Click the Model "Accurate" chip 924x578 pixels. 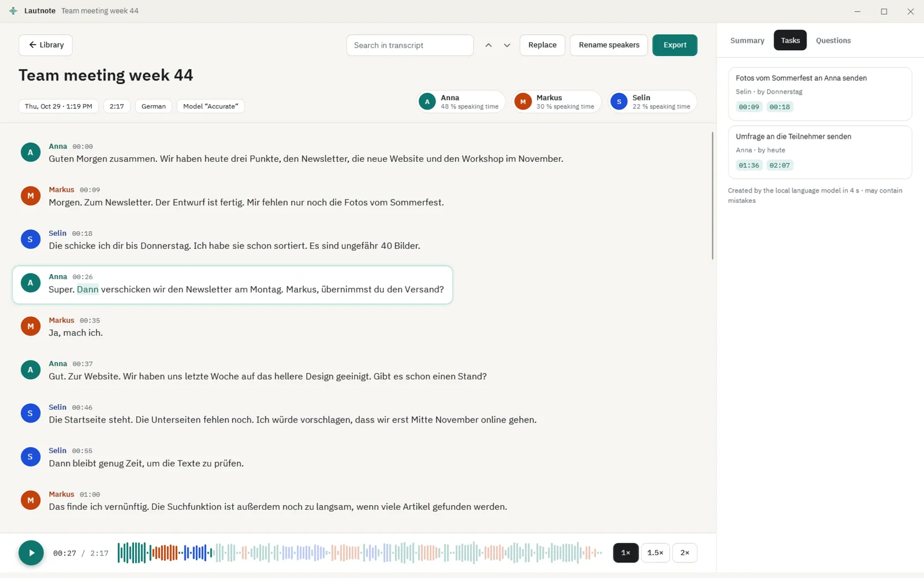(211, 106)
